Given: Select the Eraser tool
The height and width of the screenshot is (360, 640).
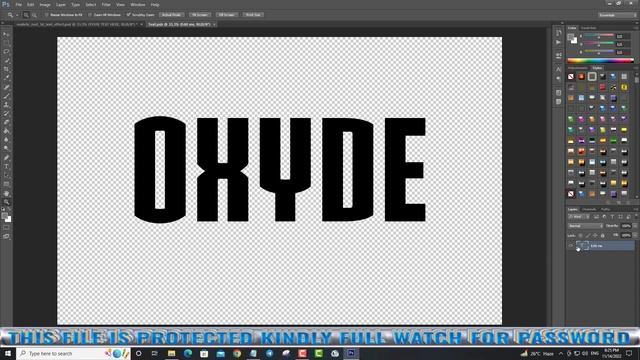Looking at the screenshot, I should click(x=6, y=122).
